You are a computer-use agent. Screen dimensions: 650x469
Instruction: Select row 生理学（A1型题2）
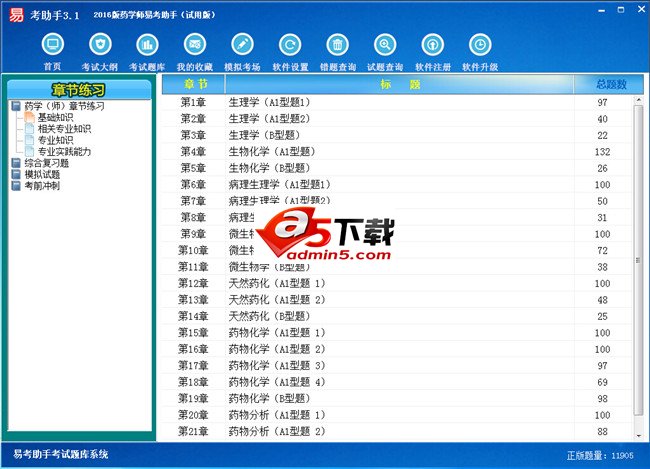click(397, 119)
